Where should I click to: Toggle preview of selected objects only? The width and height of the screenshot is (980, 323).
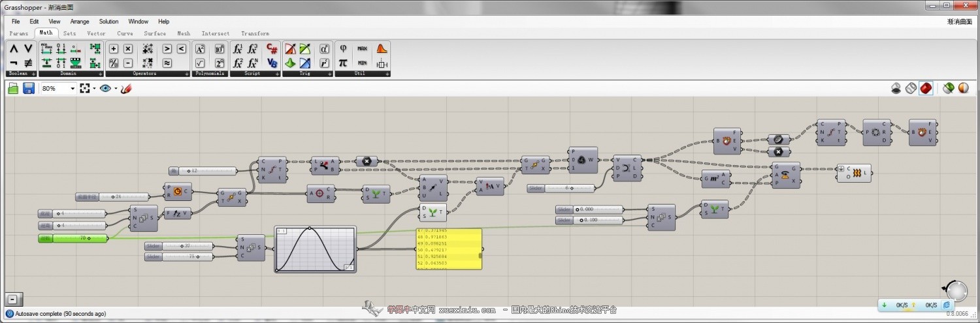click(x=949, y=88)
